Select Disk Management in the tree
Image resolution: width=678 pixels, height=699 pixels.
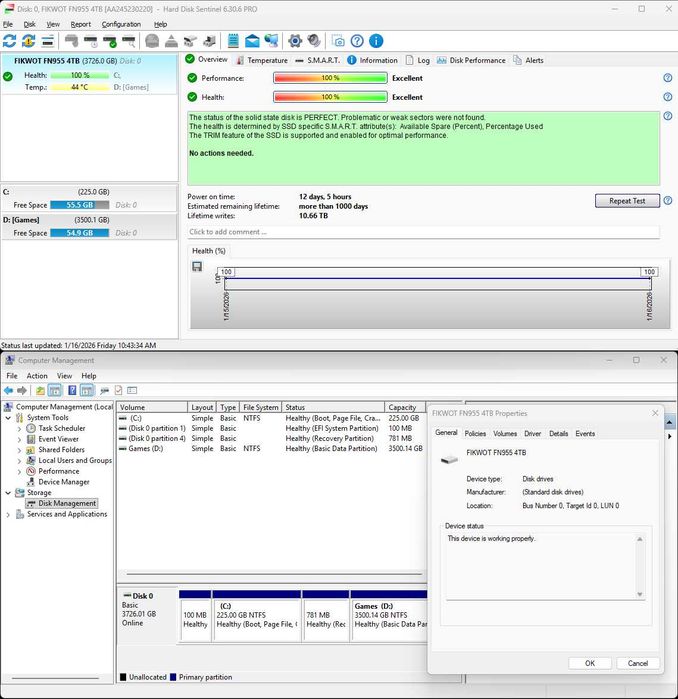coord(62,503)
